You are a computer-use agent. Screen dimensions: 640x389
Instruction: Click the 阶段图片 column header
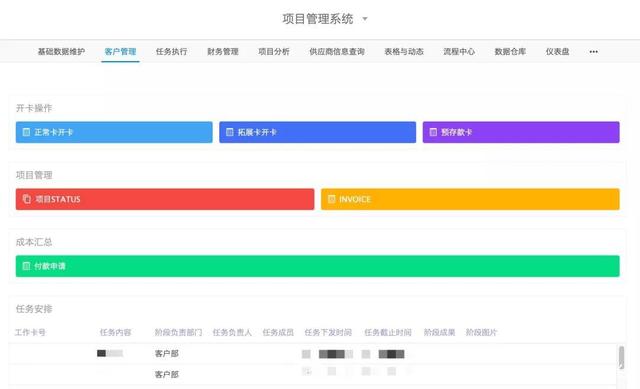482,332
